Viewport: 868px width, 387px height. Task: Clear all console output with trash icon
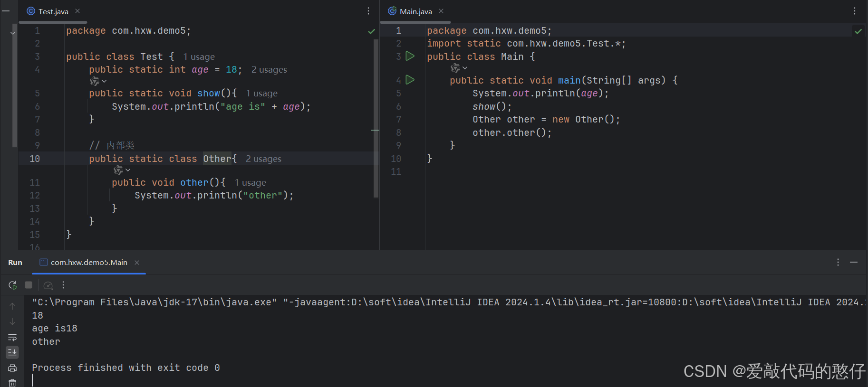click(12, 383)
